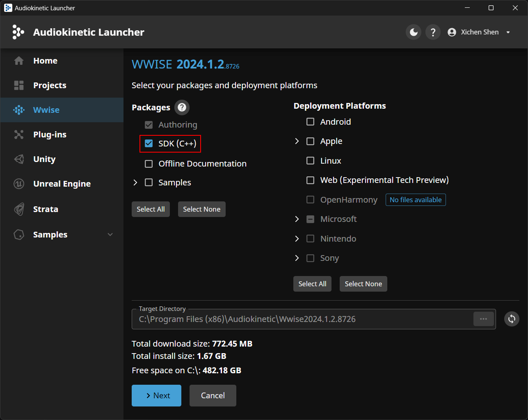The height and width of the screenshot is (420, 528).
Task: Browse target directory with ellipsis button
Action: click(x=484, y=319)
